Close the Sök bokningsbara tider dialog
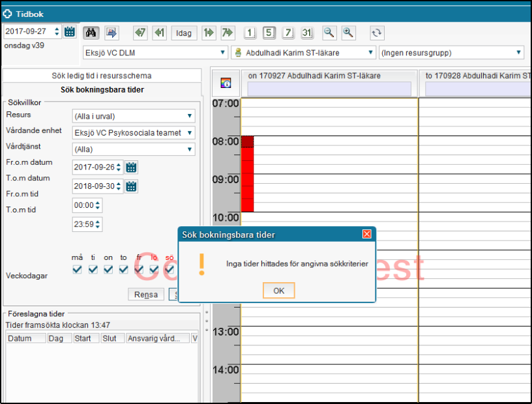 pyautogui.click(x=367, y=234)
